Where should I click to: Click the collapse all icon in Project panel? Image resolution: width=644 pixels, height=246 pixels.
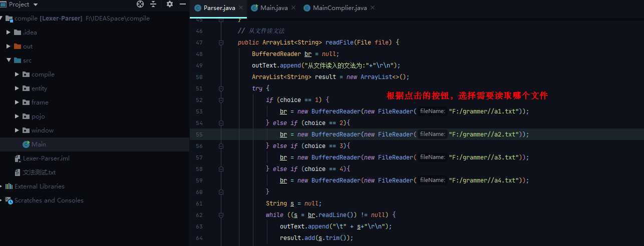pyautogui.click(x=153, y=4)
